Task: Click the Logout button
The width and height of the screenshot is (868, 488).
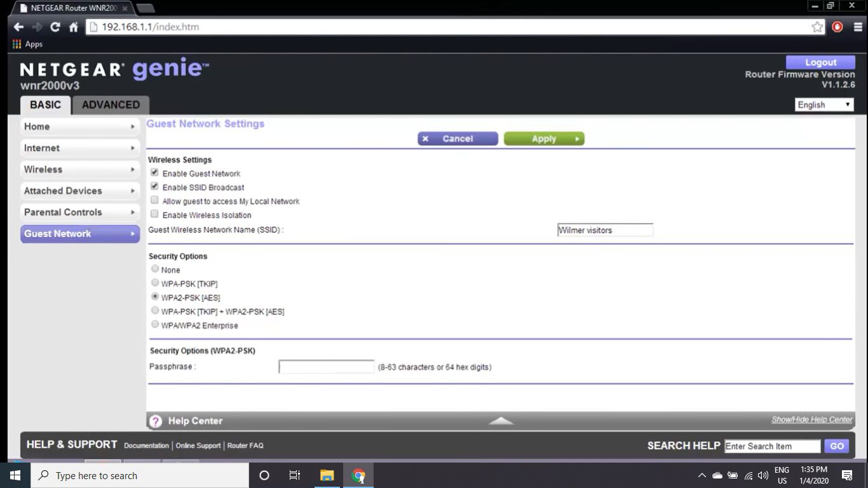Action: tap(820, 62)
